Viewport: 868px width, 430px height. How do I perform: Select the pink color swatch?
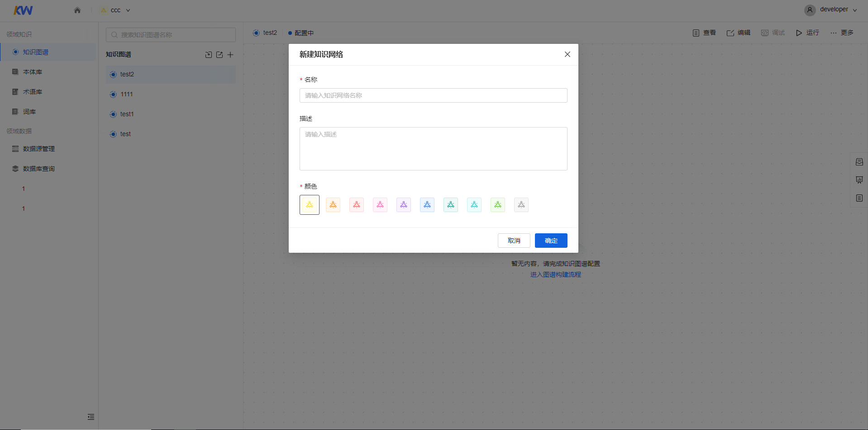click(380, 205)
